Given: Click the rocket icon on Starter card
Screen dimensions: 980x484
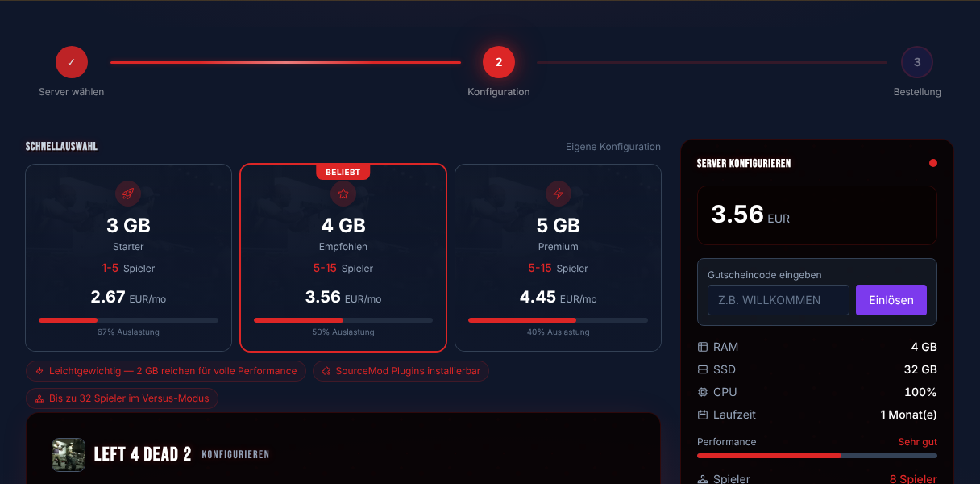Looking at the screenshot, I should pos(129,194).
